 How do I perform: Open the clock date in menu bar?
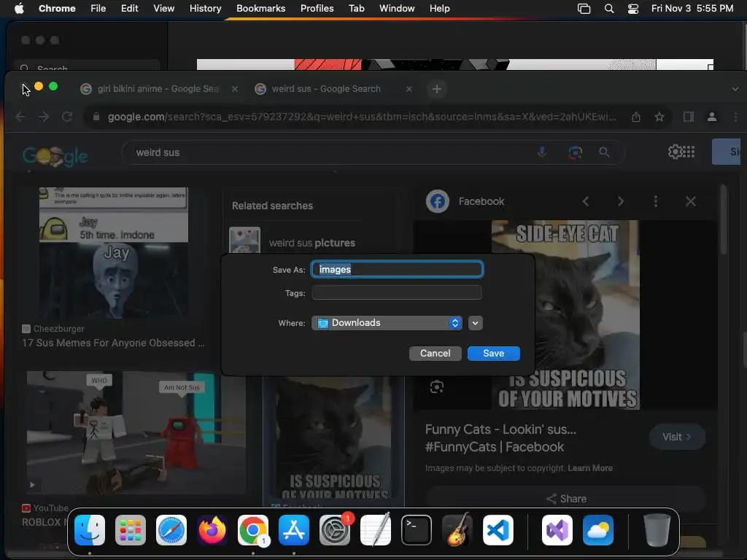[x=692, y=9]
